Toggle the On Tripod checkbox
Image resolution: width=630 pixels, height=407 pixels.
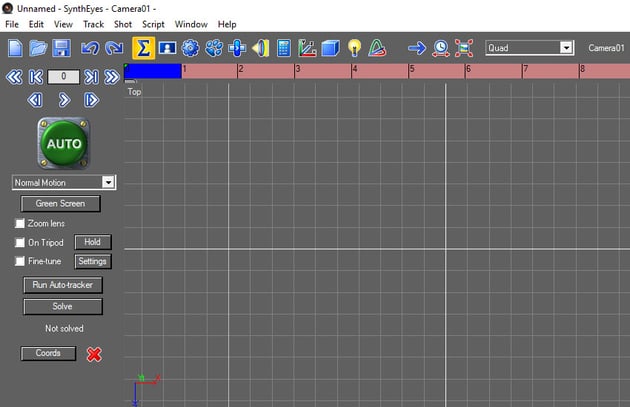point(20,243)
